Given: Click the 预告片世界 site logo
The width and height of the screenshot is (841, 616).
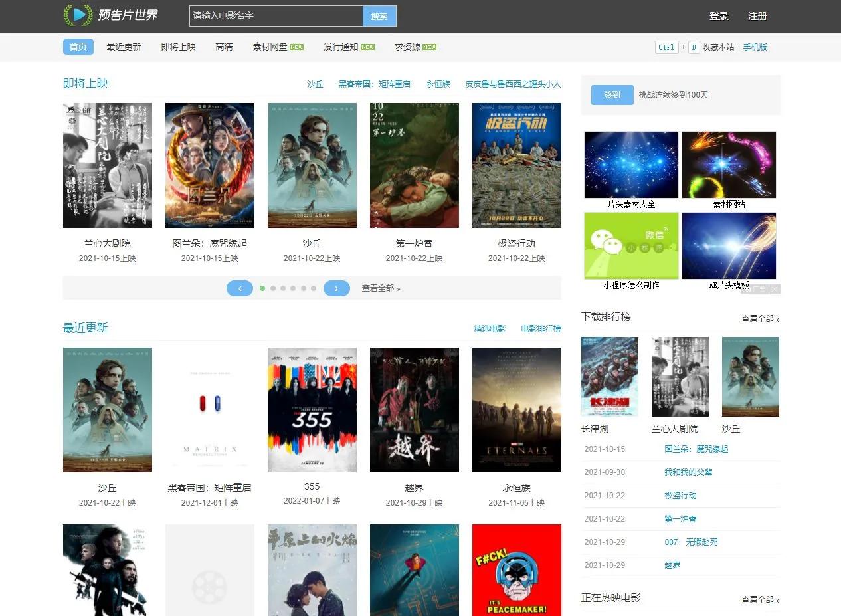Looking at the screenshot, I should coord(111,15).
